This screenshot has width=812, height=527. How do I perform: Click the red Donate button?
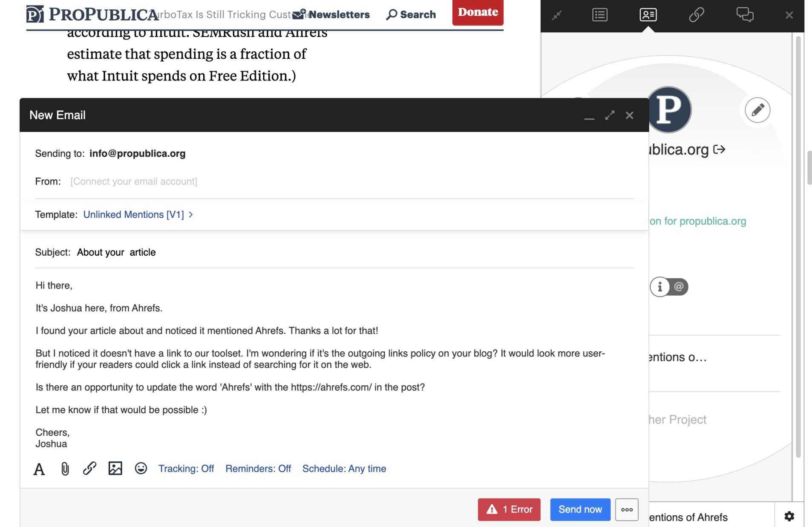click(478, 12)
